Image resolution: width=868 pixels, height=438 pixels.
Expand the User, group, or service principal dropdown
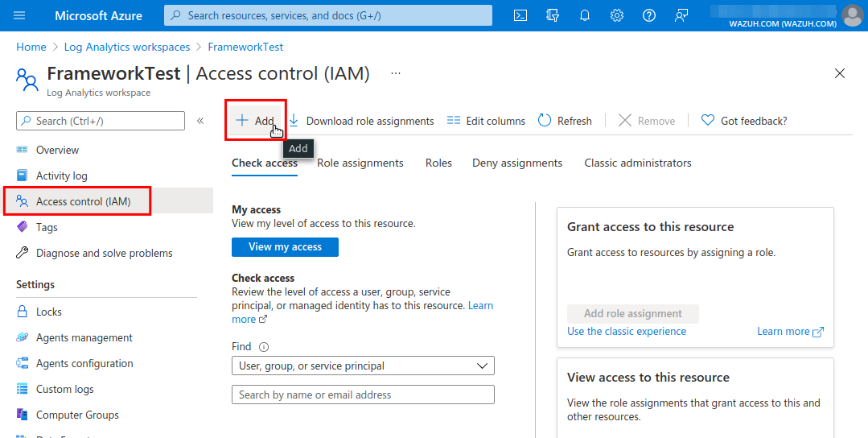[363, 366]
